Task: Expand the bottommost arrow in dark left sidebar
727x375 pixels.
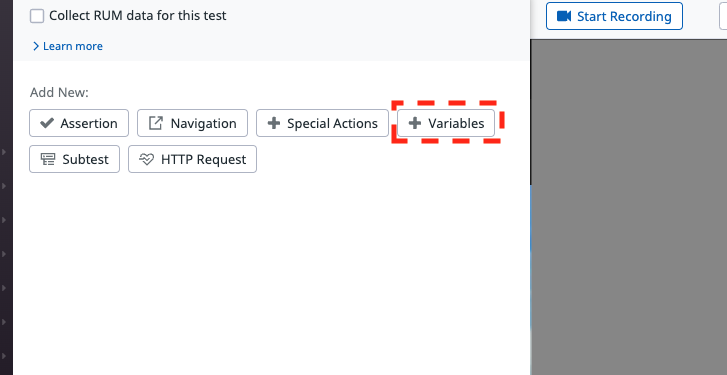Action: pos(4,356)
